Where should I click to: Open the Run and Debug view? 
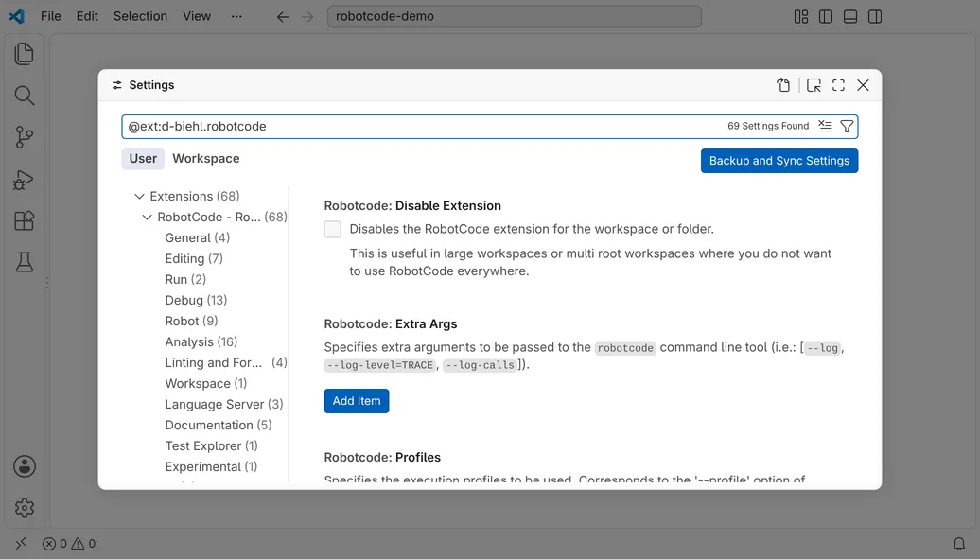pos(24,180)
